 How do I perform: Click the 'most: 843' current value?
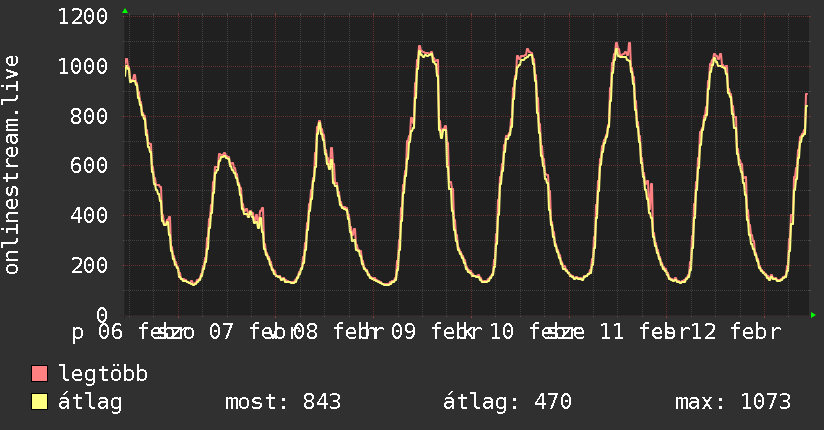281,402
